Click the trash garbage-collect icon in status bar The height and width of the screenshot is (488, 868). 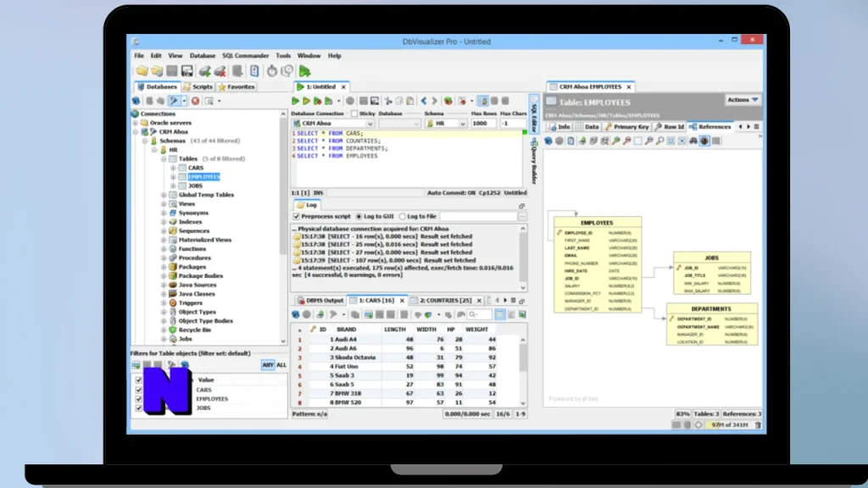758,425
